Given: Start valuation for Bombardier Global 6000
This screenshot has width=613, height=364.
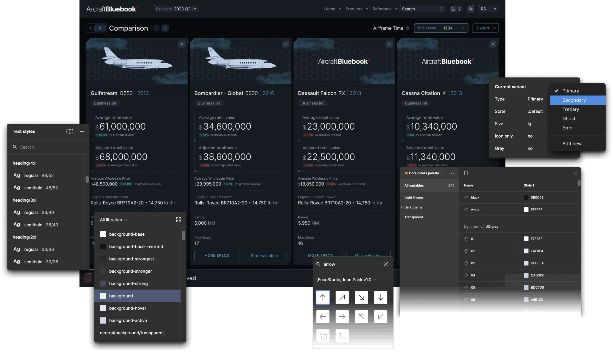Looking at the screenshot, I should click(264, 256).
